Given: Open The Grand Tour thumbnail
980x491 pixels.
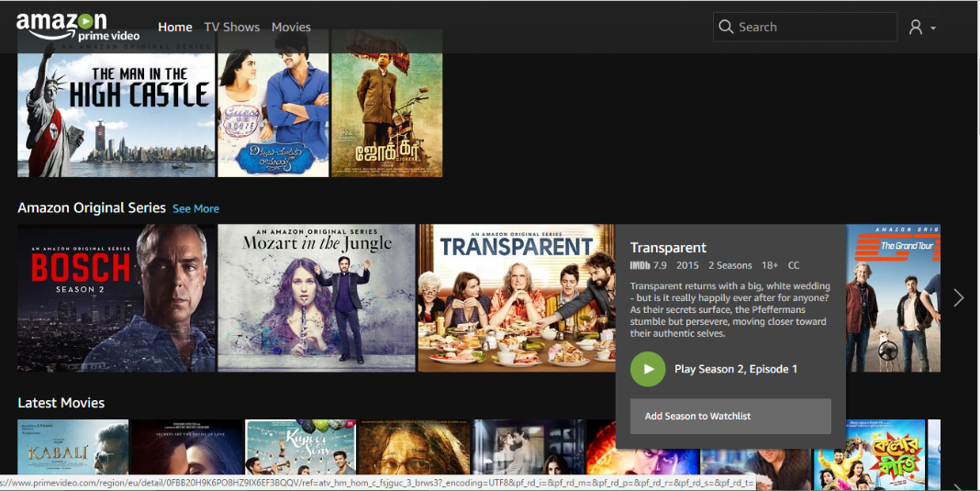Looking at the screenshot, I should tap(893, 298).
